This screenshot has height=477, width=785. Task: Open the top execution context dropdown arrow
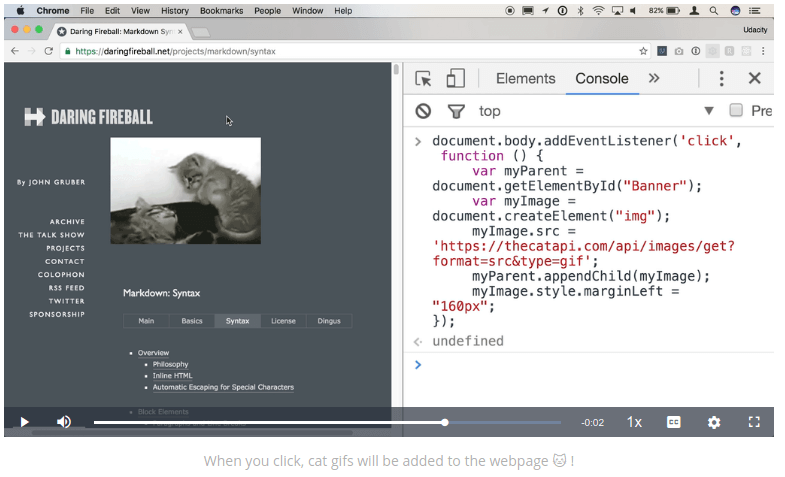pos(709,111)
